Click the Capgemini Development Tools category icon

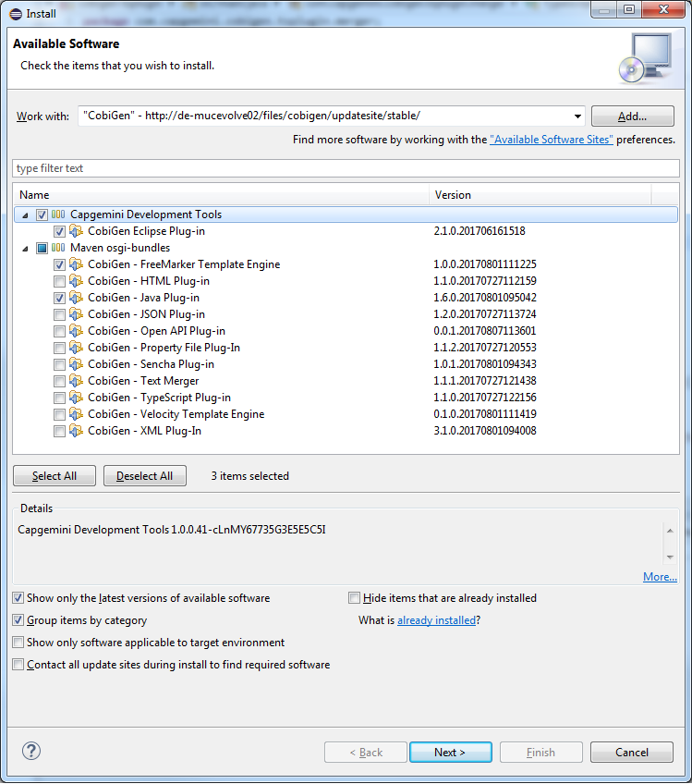tap(58, 214)
